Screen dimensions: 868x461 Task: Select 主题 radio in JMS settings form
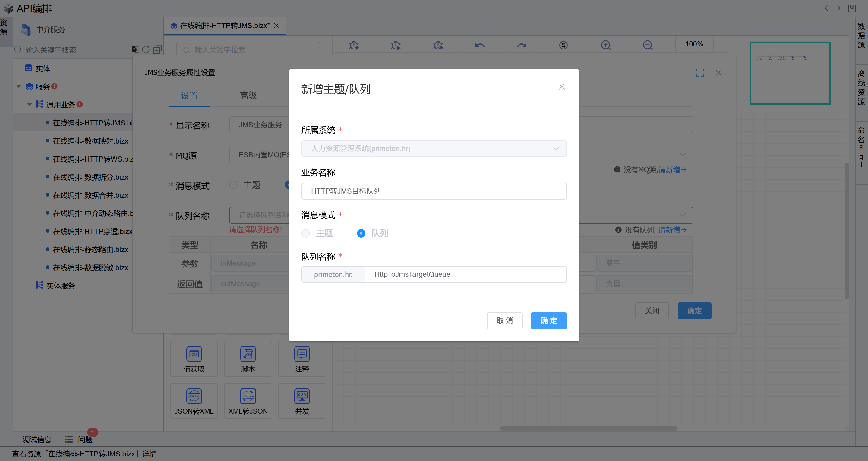point(233,185)
